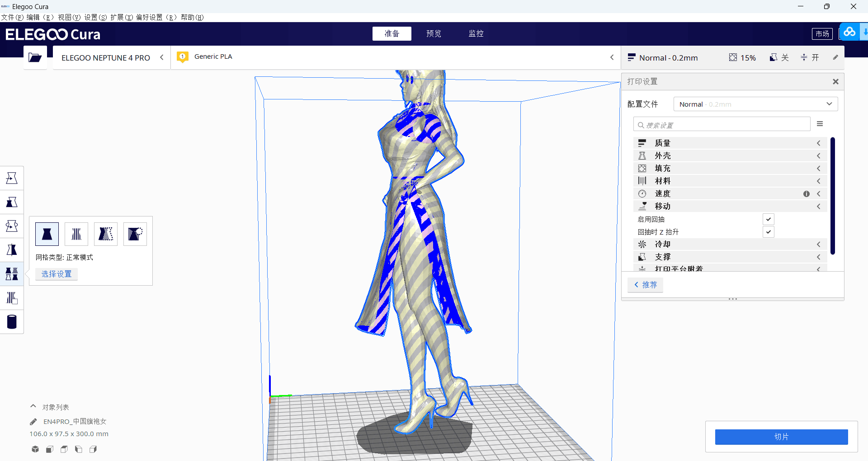Collapse the 移动 settings category
Screen dimensions: 868x461
tap(730, 206)
